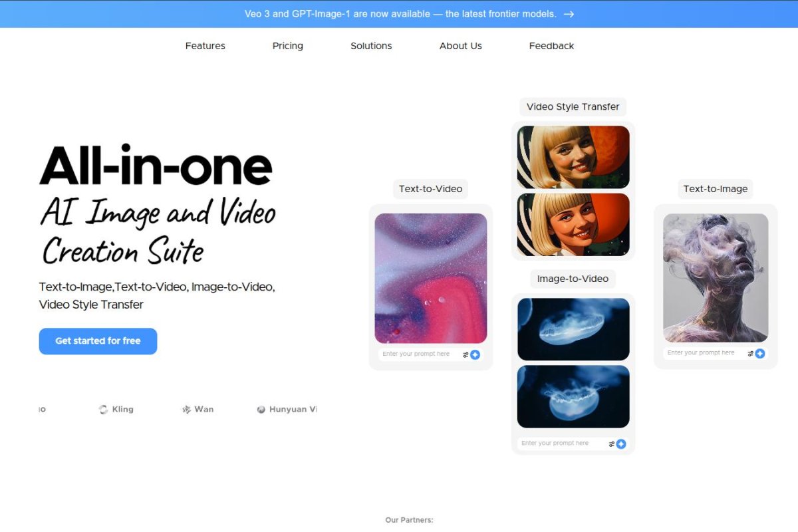Open the Features menu
This screenshot has width=798, height=532.
(x=205, y=45)
